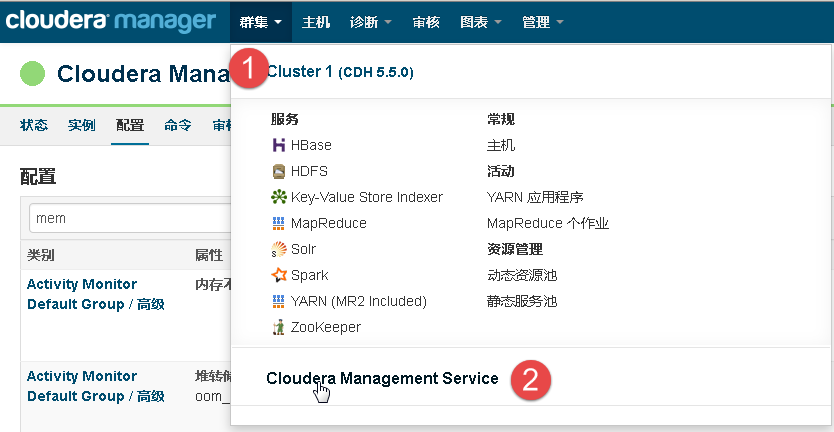This screenshot has width=834, height=432.
Task: Open the HBase service
Action: click(x=311, y=145)
